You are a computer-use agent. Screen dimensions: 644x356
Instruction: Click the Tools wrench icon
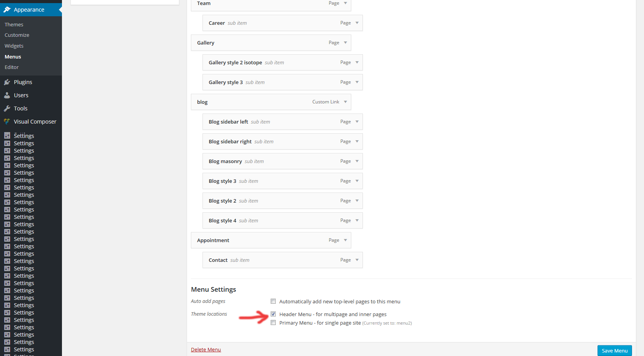(x=7, y=108)
